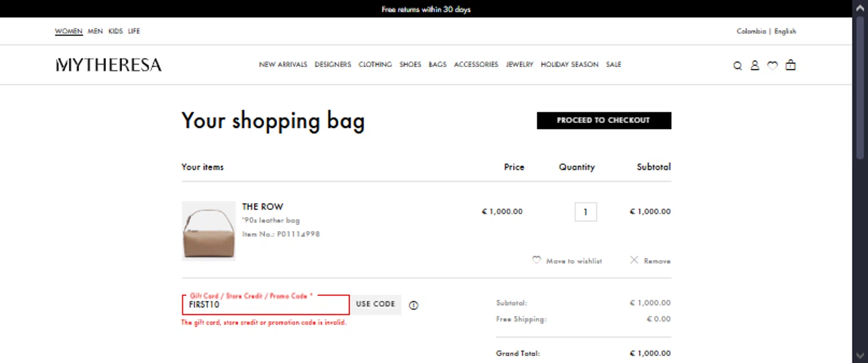Screen dimensions: 868x363
Task: Open the NEW ARRIVALS menu
Action: 283,65
